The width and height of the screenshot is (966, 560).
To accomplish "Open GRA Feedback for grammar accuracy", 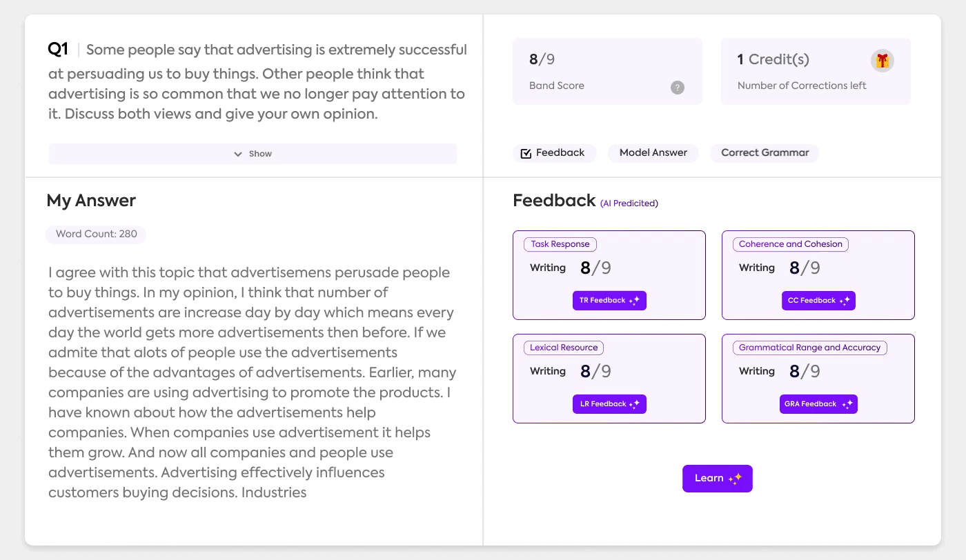I will (x=818, y=404).
